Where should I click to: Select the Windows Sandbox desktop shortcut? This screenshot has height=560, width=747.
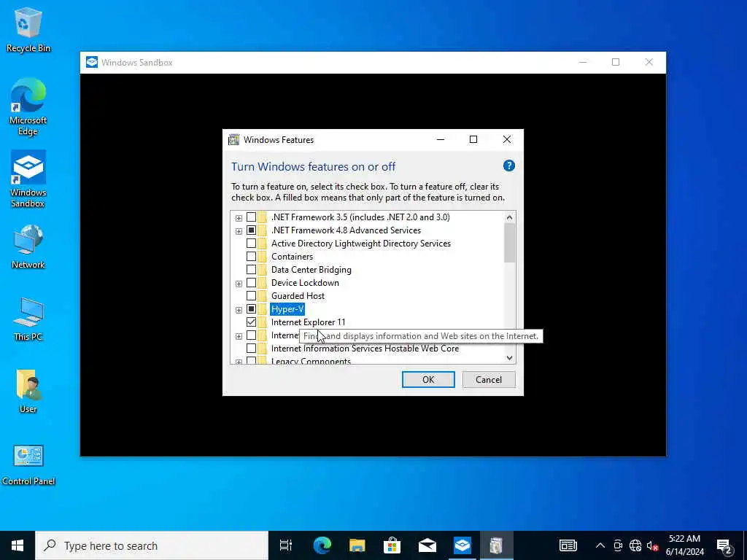(x=28, y=179)
